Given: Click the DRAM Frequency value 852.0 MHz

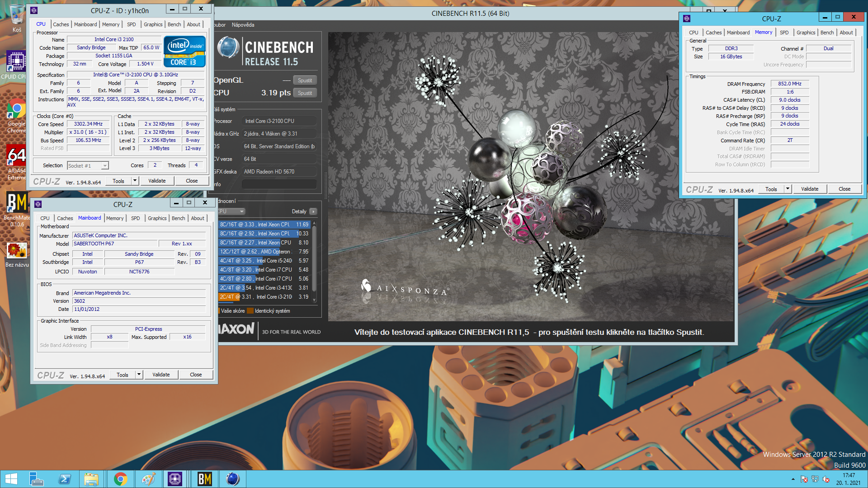Looking at the screenshot, I should [790, 84].
